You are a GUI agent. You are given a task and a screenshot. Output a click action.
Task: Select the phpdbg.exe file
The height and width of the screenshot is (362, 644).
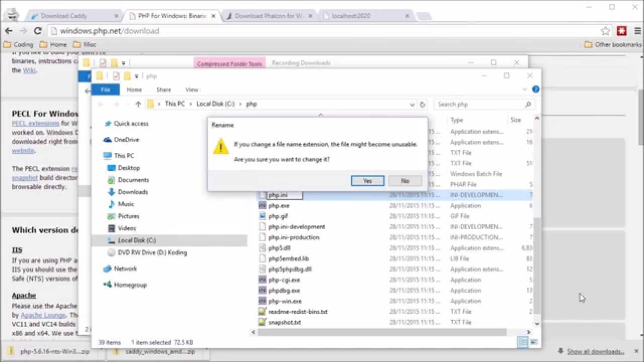284,291
